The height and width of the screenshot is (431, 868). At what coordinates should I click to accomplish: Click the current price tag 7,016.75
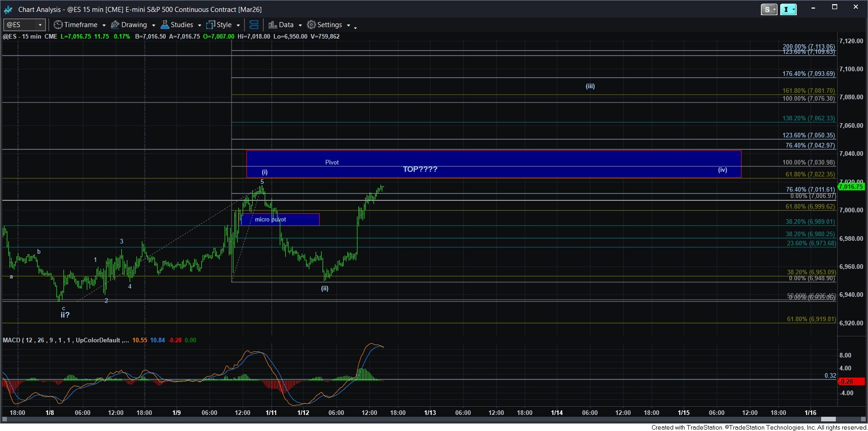point(851,187)
